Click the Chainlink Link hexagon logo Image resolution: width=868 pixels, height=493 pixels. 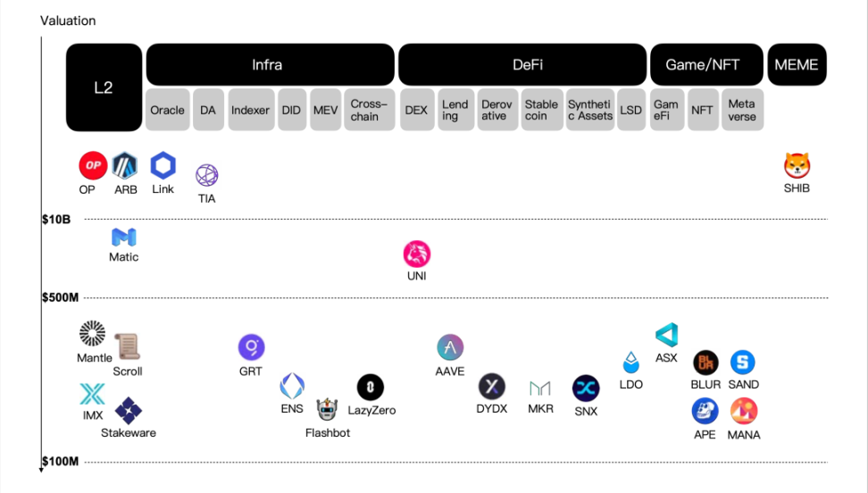tap(163, 165)
